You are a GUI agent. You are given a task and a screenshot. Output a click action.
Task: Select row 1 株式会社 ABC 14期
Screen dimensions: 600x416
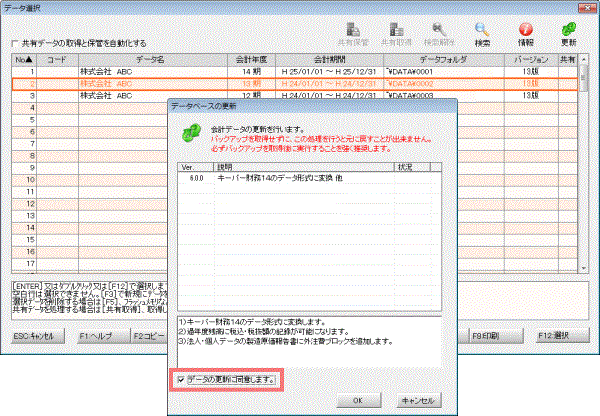tap(295, 72)
